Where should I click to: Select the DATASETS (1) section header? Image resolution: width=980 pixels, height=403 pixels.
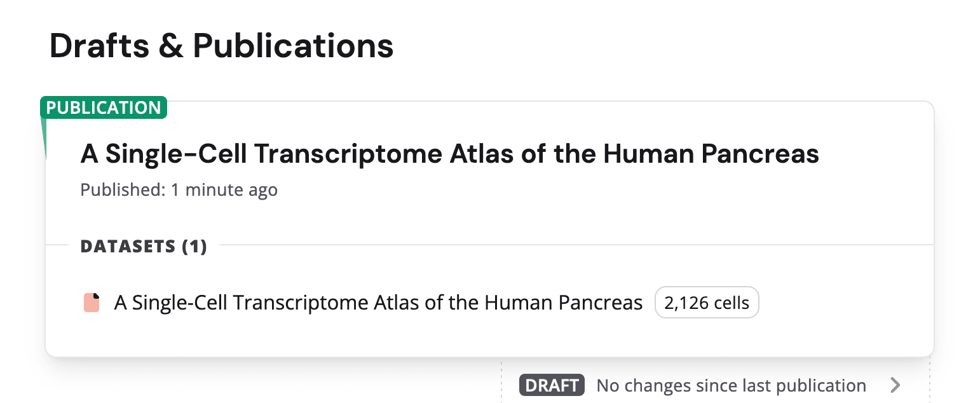click(x=144, y=246)
